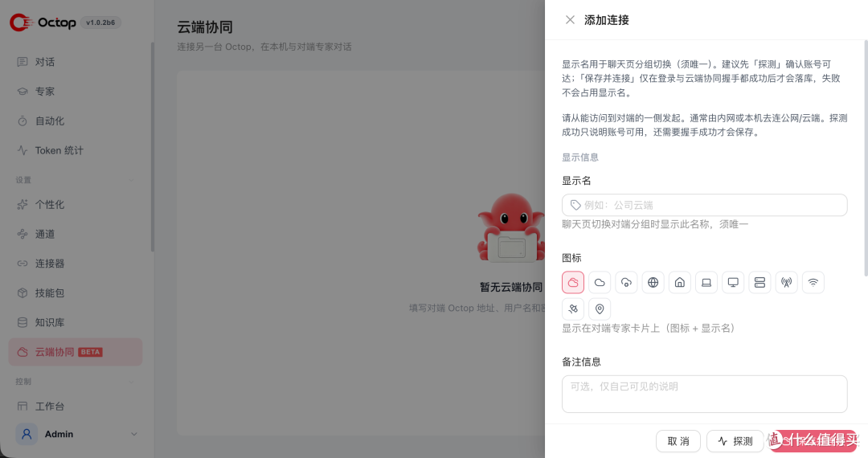Click the 添加连接 panel scrollbar
Image resolution: width=868 pixels, height=458 pixels.
(866, 157)
